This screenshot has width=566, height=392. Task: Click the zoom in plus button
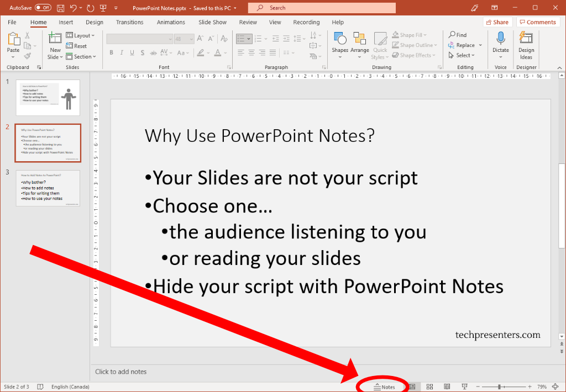[530, 386]
